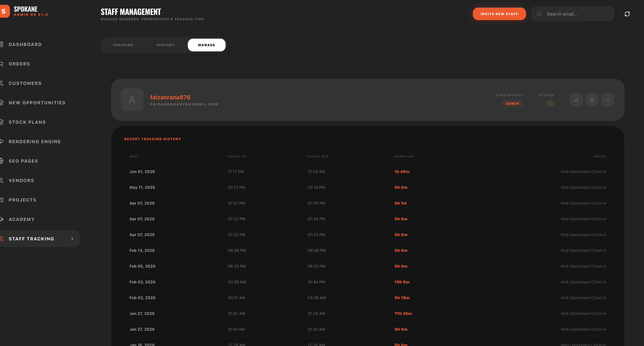This screenshot has height=346, width=644.
Task: Open Rendering Engine page
Action: (x=35, y=142)
